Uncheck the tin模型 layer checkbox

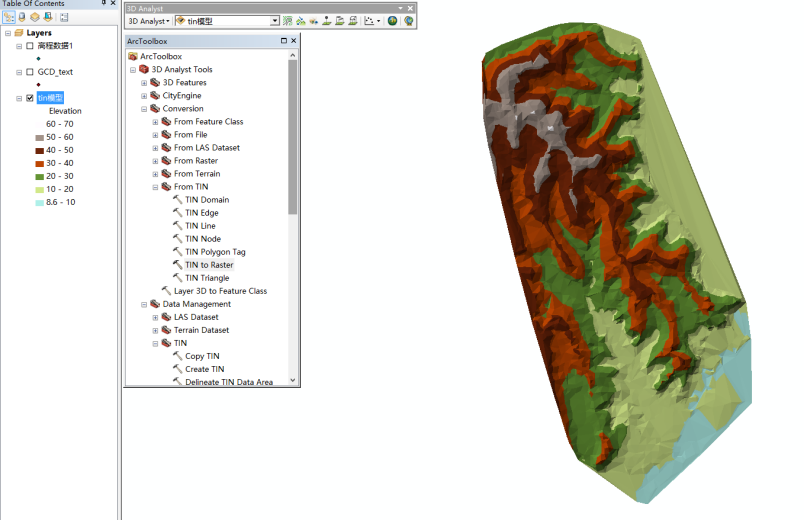click(x=29, y=98)
